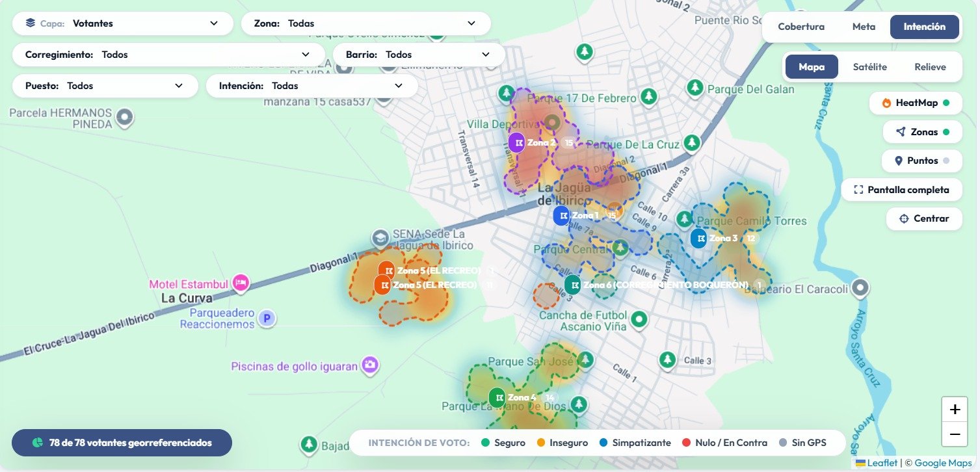This screenshot has height=472, width=980.
Task: Click the green Seguro legend swatch
Action: coord(485,443)
